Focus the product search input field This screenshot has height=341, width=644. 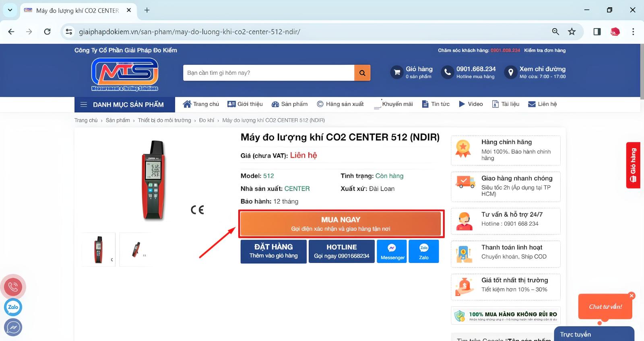point(268,73)
